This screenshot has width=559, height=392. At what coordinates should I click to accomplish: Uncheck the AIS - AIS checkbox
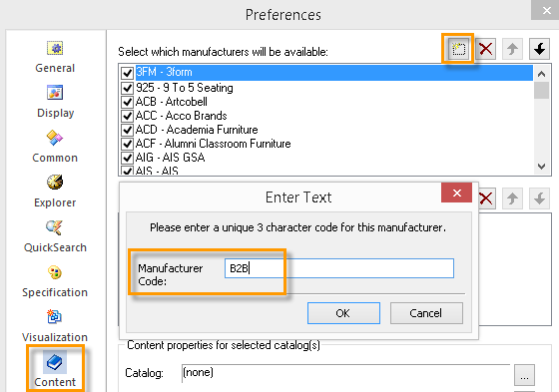128,171
